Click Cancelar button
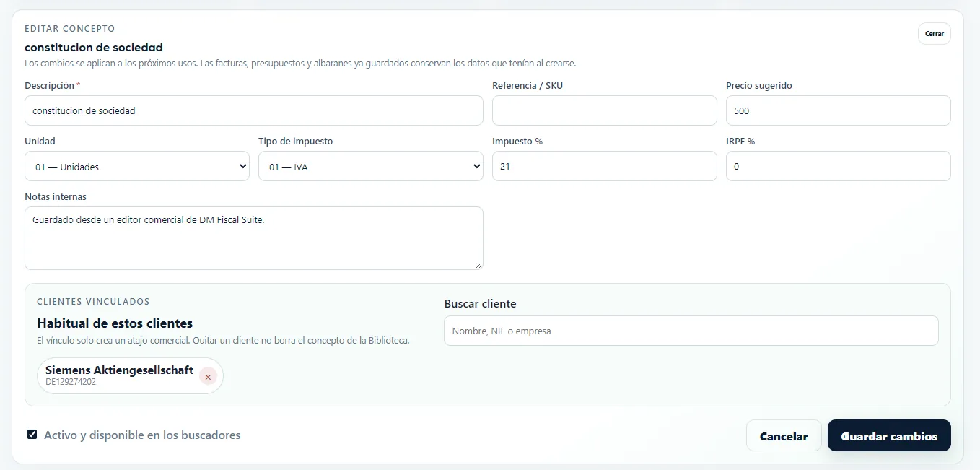This screenshot has width=980, height=470. 784,436
